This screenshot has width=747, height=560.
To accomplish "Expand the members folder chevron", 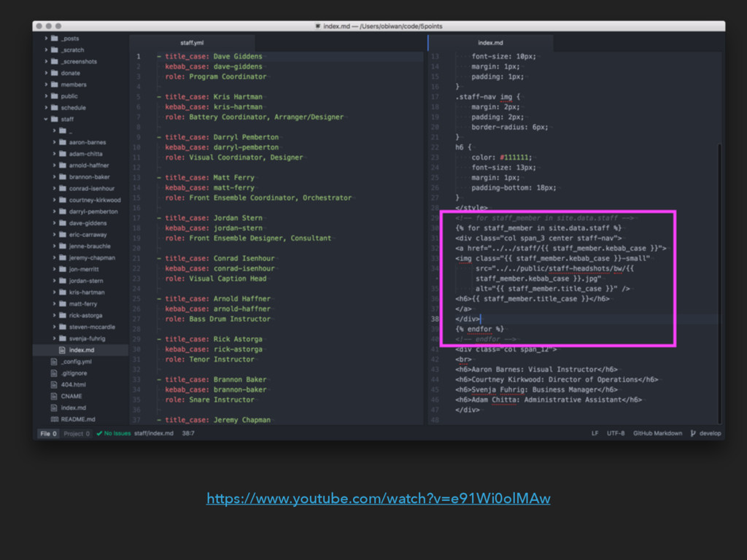I will click(46, 85).
